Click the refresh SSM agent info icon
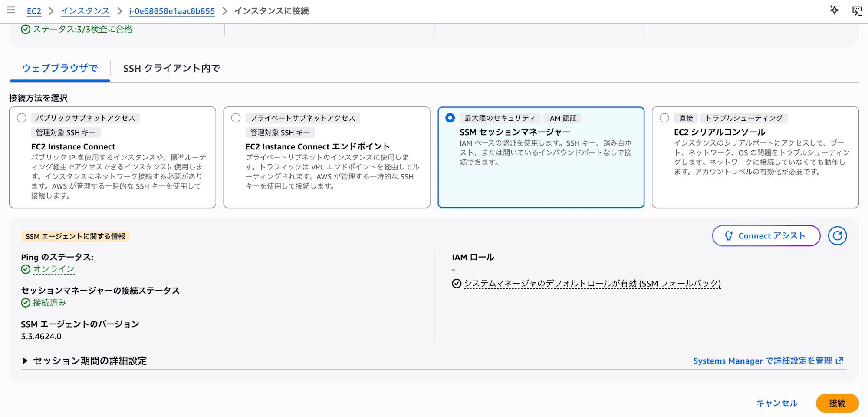This screenshot has width=868, height=417. pyautogui.click(x=837, y=236)
